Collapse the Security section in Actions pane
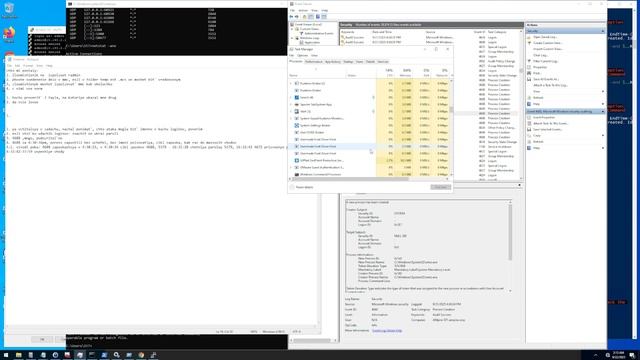Image resolution: width=640 pixels, height=360 pixels. pos(603,31)
